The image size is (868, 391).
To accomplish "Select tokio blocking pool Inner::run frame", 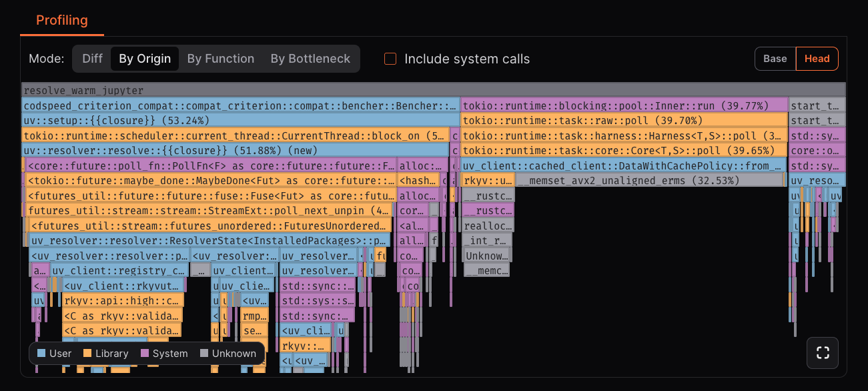I will tap(624, 105).
